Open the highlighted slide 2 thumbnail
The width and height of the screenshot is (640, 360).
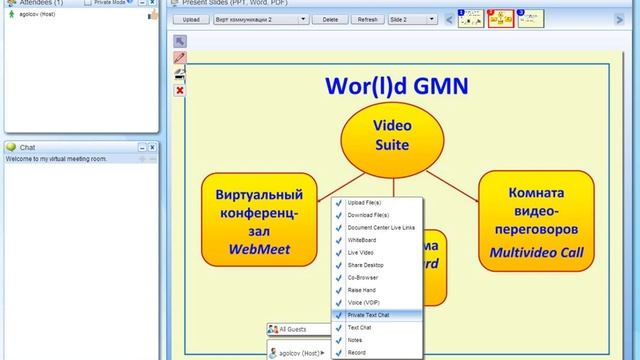501,19
